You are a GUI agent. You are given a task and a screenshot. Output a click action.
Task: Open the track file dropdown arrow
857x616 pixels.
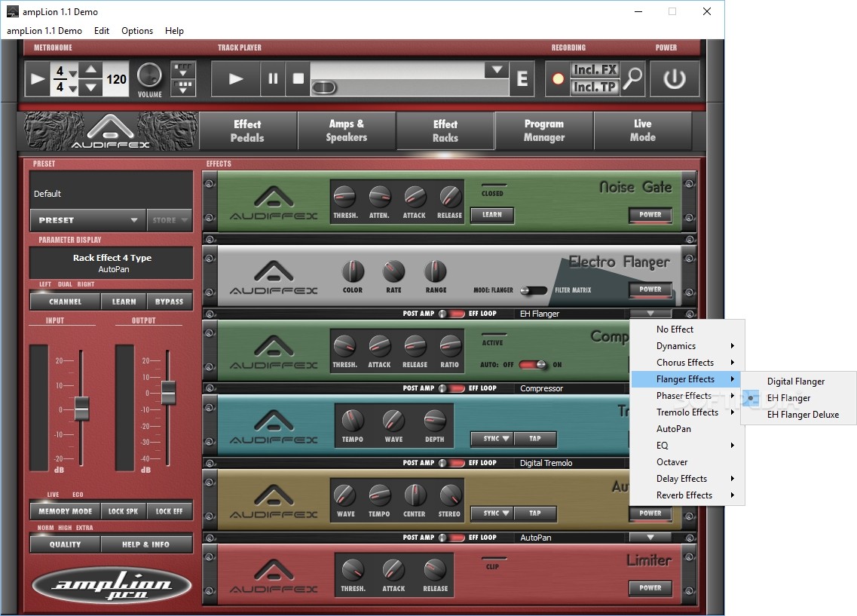(496, 70)
